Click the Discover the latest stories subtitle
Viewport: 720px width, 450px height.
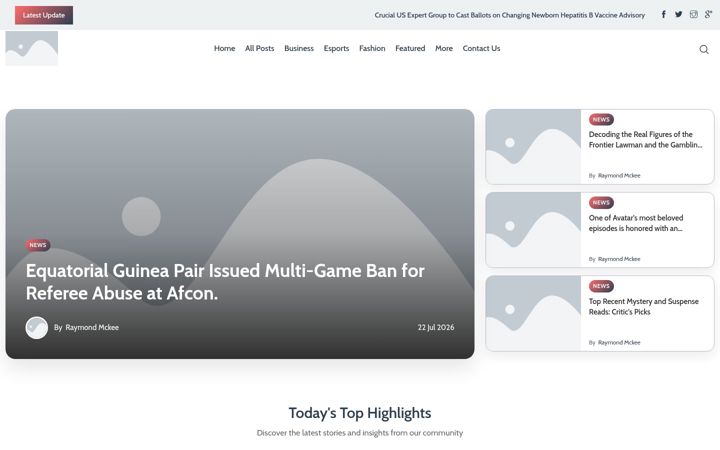[360, 433]
